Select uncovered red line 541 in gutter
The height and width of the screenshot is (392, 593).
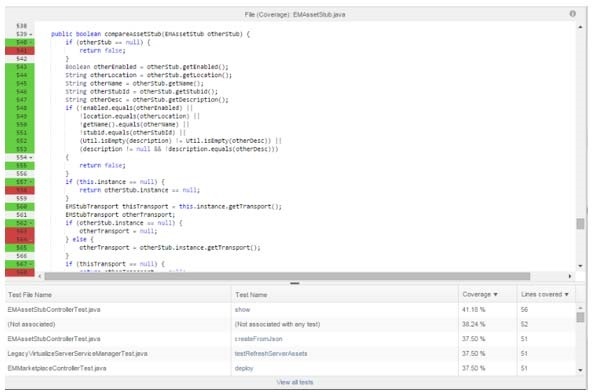click(x=20, y=51)
